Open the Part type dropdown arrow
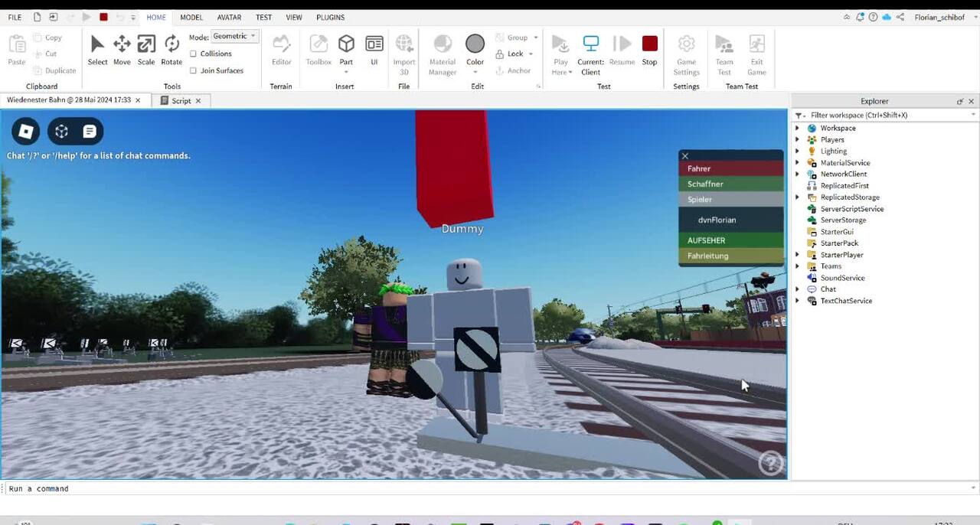The height and width of the screenshot is (525, 980). (x=346, y=73)
